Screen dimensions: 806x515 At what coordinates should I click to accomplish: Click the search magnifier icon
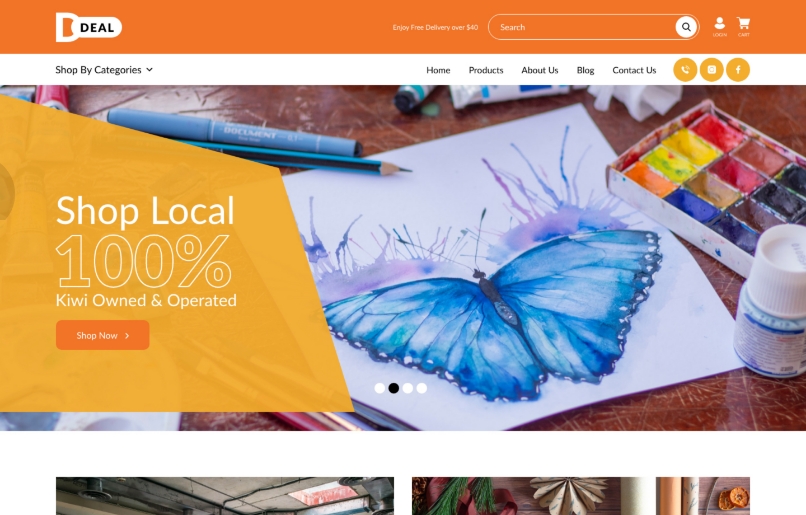tap(686, 27)
